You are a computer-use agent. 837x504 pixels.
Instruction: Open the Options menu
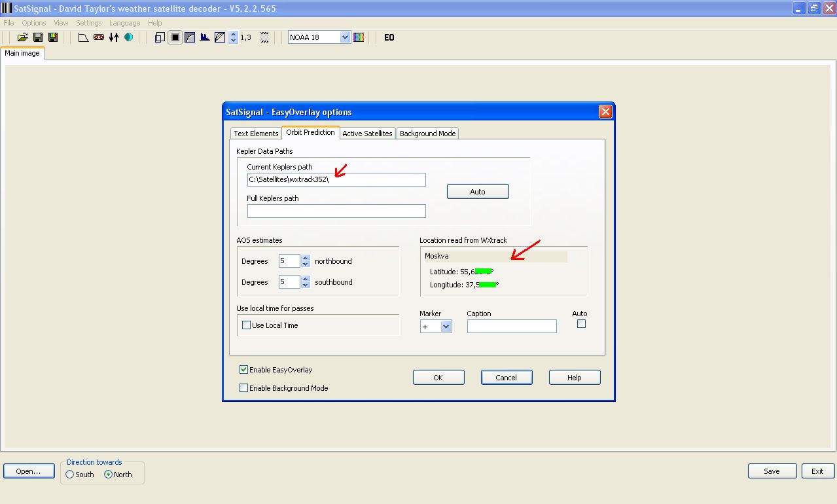(34, 23)
